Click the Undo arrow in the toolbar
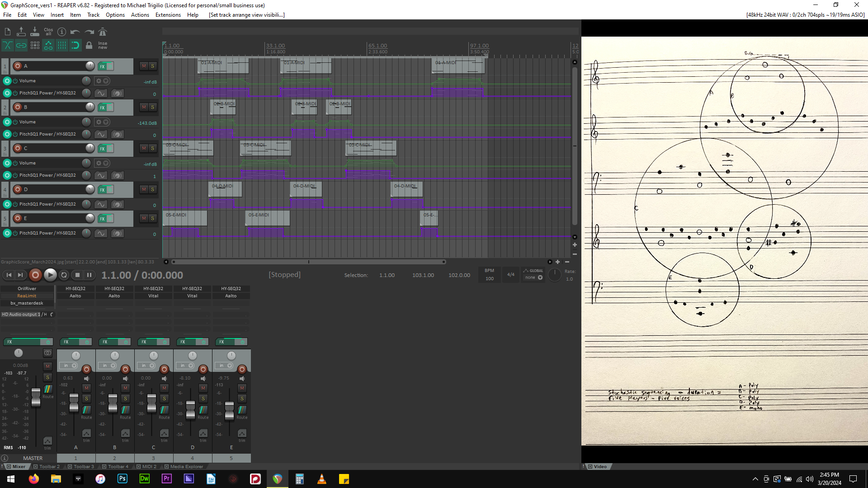Screen dimensions: 868x488 (75, 32)
